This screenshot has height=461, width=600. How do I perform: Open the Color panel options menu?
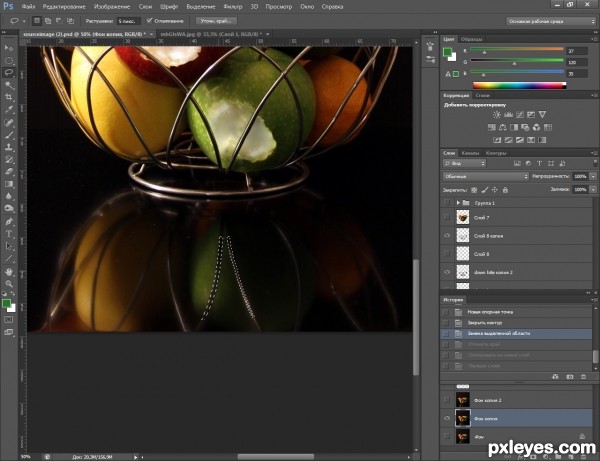[x=594, y=39]
